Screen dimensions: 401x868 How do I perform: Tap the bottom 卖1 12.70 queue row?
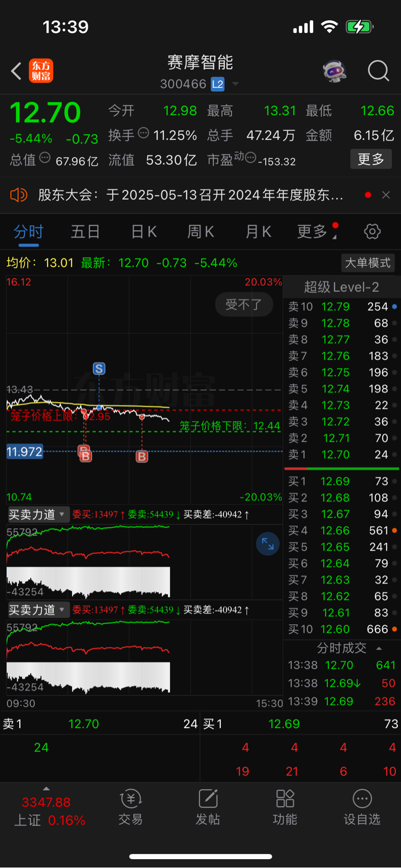coord(100,724)
